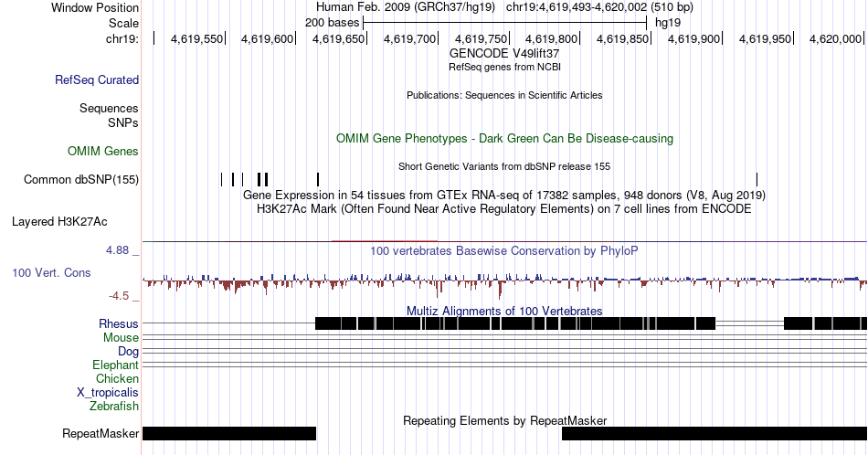Select the Dog alignment row label
868x455 pixels.
pos(128,352)
